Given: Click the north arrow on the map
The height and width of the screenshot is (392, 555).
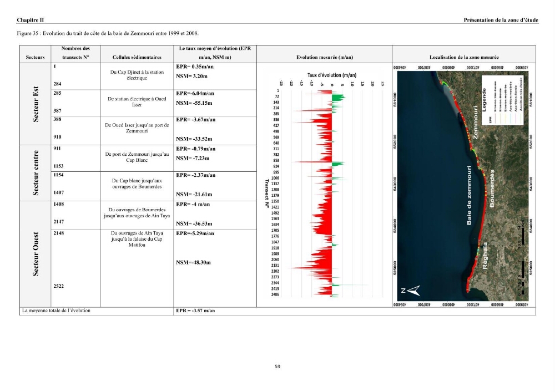Looking at the screenshot, I should click(x=411, y=291).
